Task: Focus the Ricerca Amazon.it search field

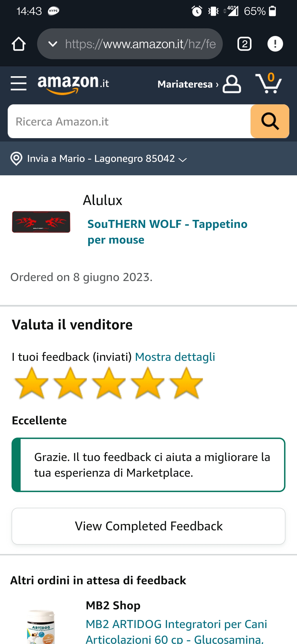Action: [129, 121]
